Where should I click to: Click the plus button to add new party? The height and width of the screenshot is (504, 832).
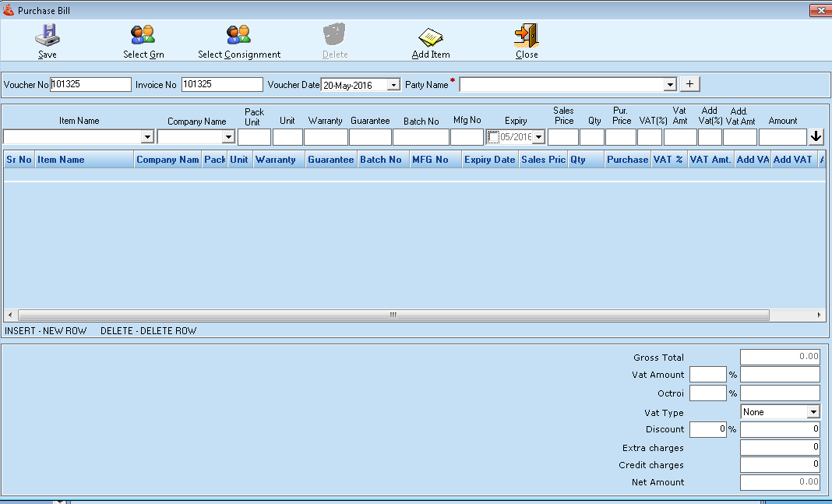[x=689, y=84]
